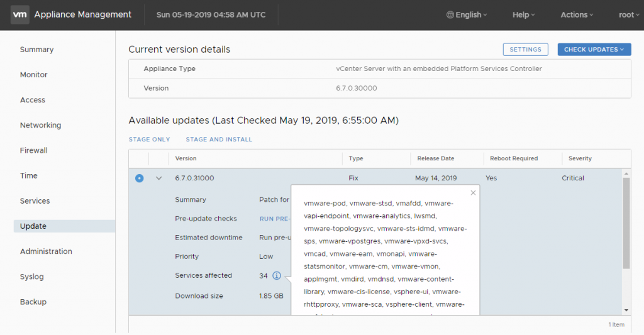The height and width of the screenshot is (335, 644).
Task: Open the root user dropdown
Action: click(x=629, y=15)
